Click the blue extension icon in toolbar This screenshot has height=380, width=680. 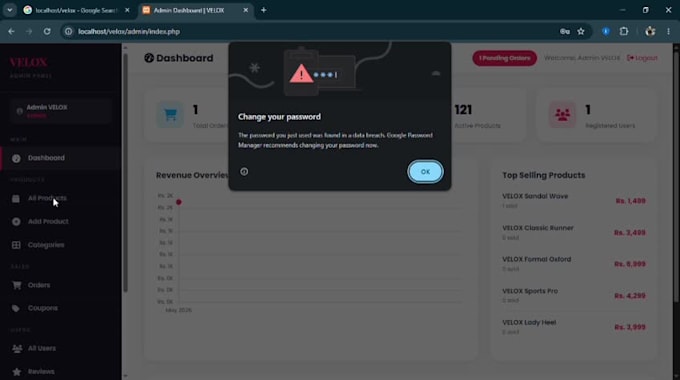606,32
